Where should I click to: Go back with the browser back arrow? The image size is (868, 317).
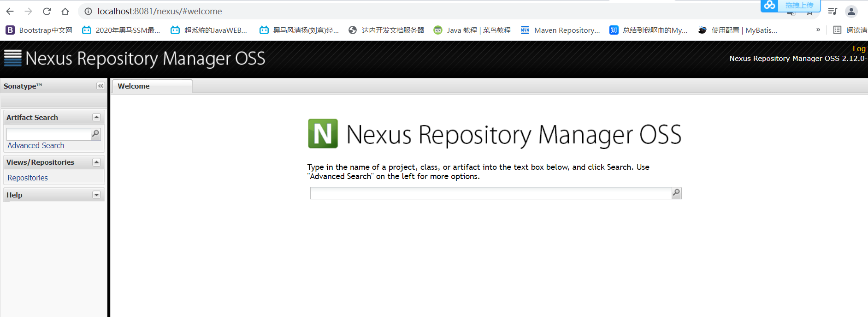pos(10,11)
